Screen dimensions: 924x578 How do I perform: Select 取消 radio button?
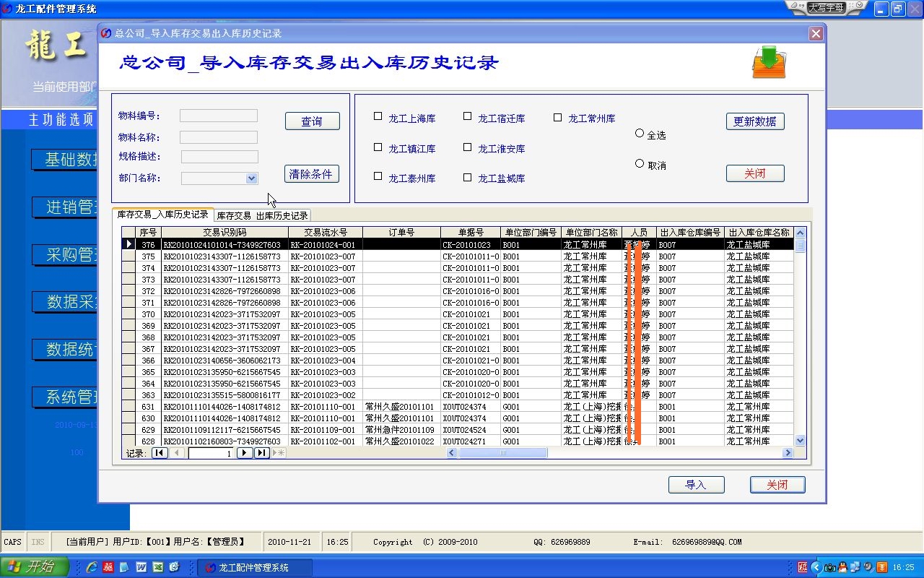[640, 163]
